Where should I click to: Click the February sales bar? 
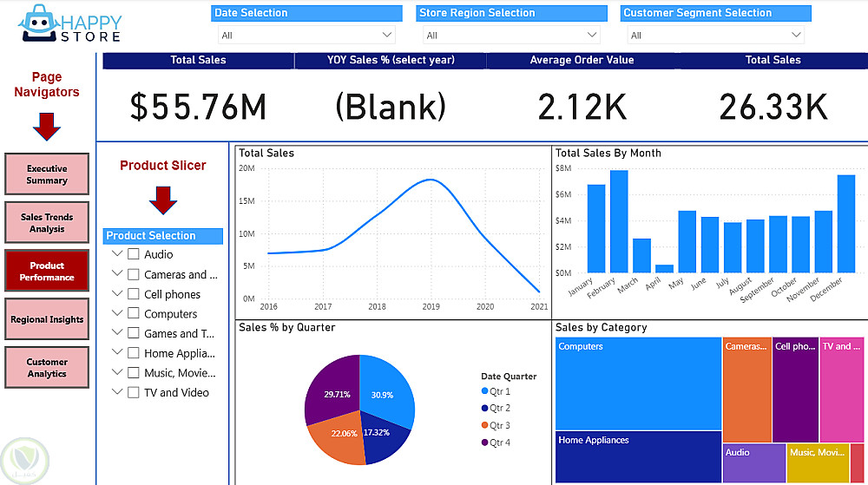[619, 221]
